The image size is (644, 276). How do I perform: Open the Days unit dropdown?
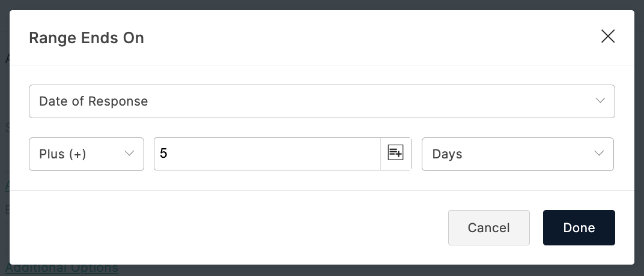click(517, 154)
